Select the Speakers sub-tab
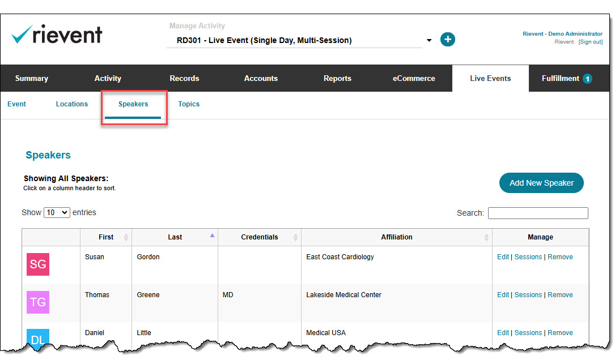Image resolution: width=615 pixels, height=364 pixels. click(133, 104)
